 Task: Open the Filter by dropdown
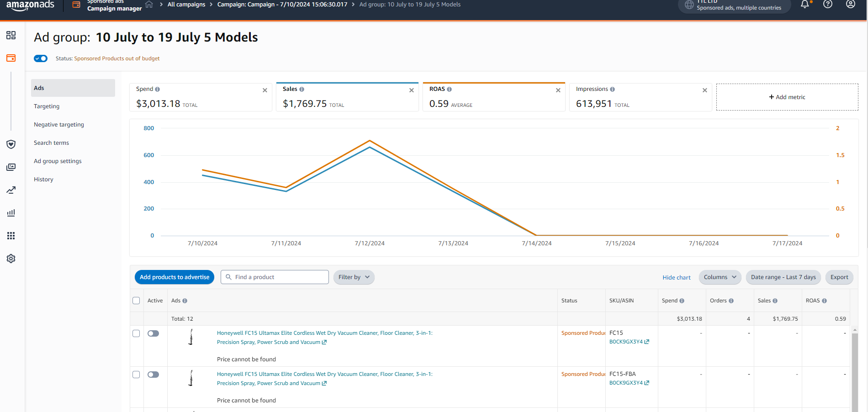[354, 277]
